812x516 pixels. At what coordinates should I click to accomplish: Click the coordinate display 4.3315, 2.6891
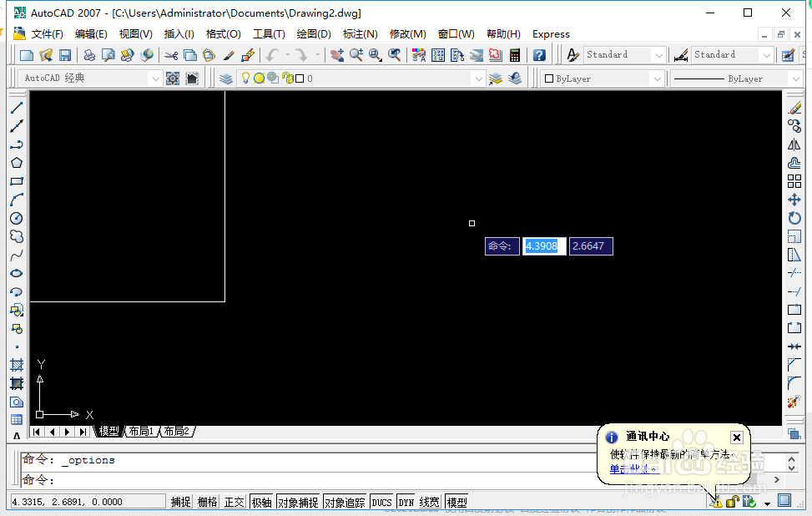[x=88, y=502]
